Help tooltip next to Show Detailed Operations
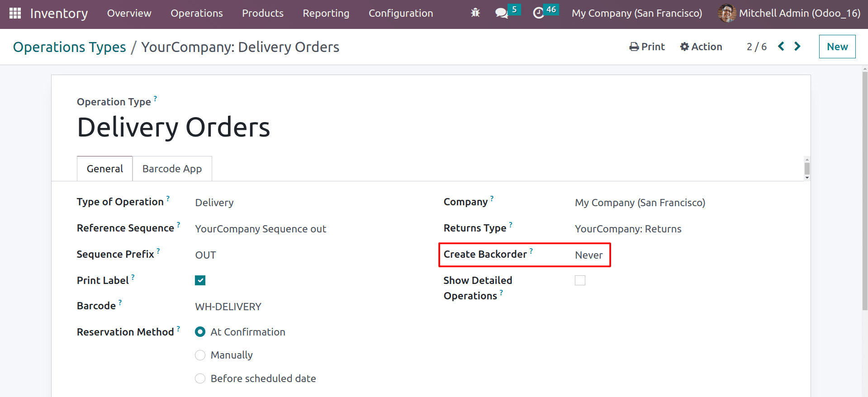Image resolution: width=868 pixels, height=397 pixels. [501, 292]
